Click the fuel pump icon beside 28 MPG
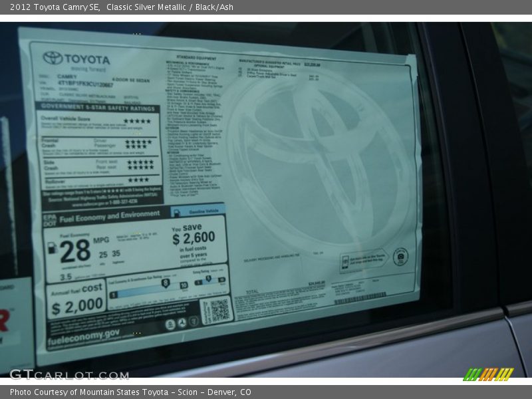 click(51, 247)
